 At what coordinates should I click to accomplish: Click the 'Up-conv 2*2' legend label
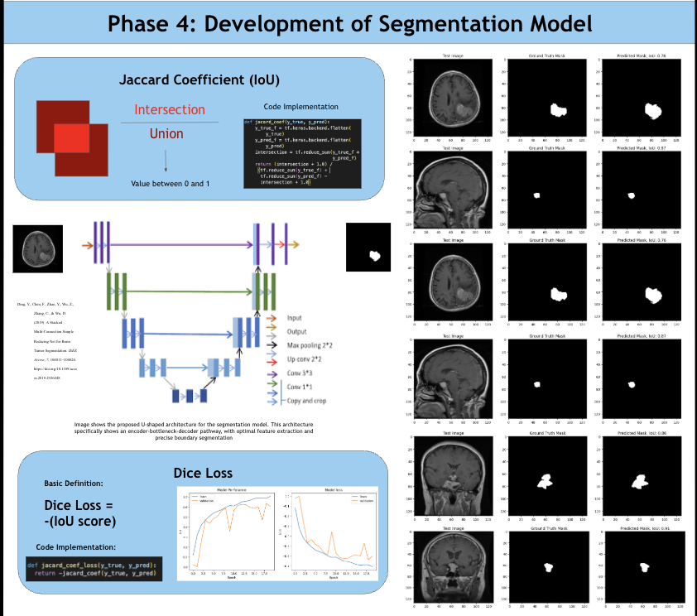tap(304, 359)
